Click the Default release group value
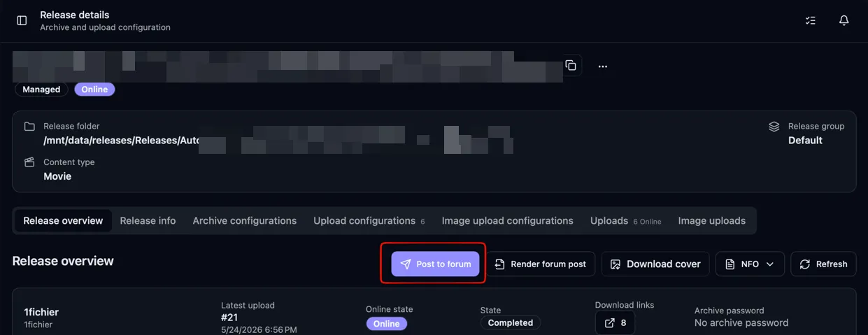Viewport: 868px width, 335px height. [x=805, y=140]
